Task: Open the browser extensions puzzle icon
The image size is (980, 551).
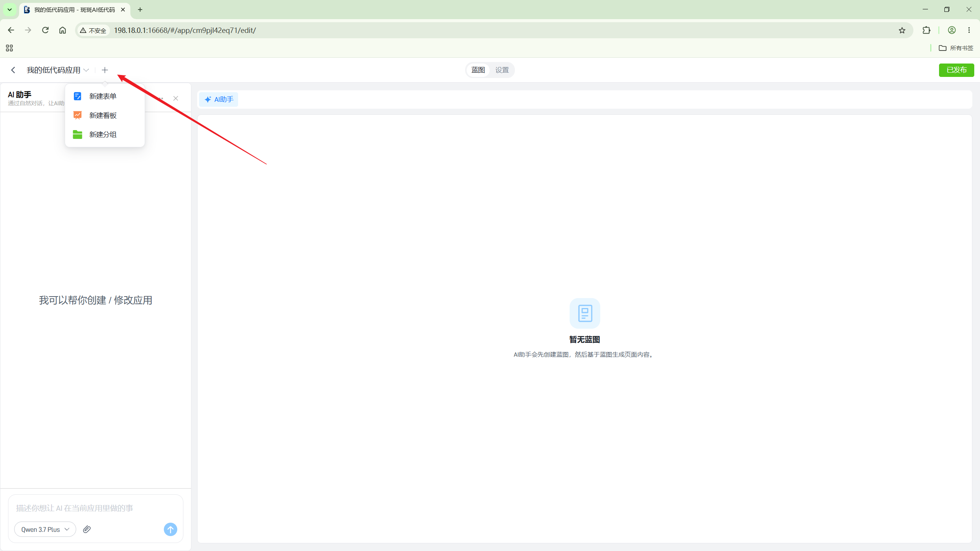Action: point(926,30)
